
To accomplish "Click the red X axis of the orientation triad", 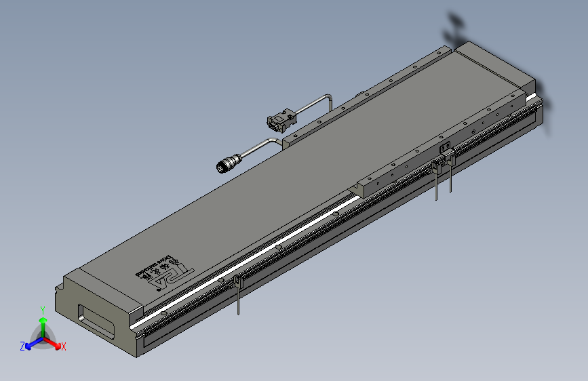I will click(x=53, y=343).
